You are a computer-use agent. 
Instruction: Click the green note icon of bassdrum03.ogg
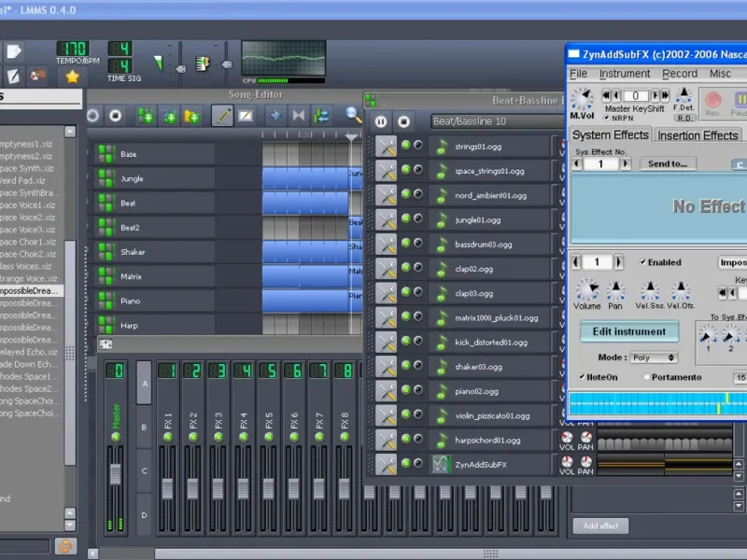pyautogui.click(x=441, y=244)
